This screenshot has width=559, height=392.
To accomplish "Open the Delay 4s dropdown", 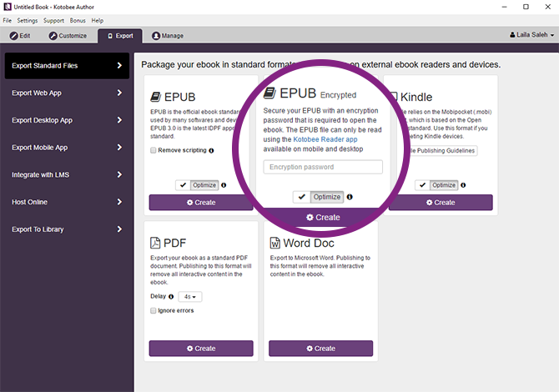I will point(192,296).
